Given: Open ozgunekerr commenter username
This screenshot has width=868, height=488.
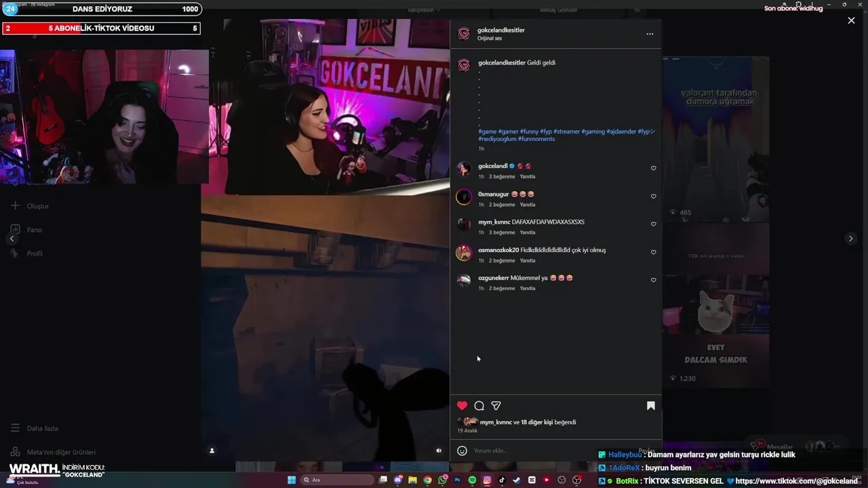Looking at the screenshot, I should (x=493, y=278).
